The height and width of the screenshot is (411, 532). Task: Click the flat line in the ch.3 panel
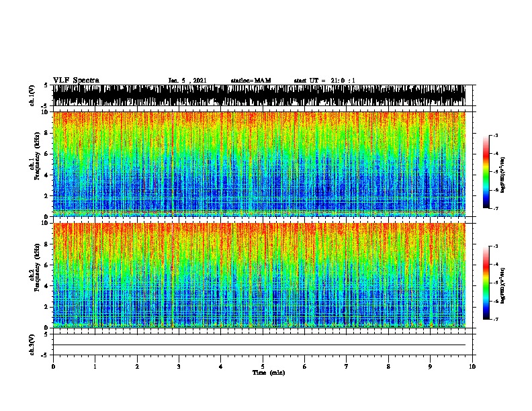259,345
